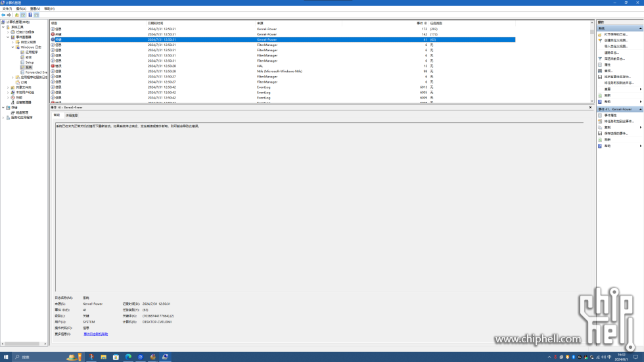Select 订阅 (Subscriptions) in tree
Screen dimensions: 644x362
(24, 82)
